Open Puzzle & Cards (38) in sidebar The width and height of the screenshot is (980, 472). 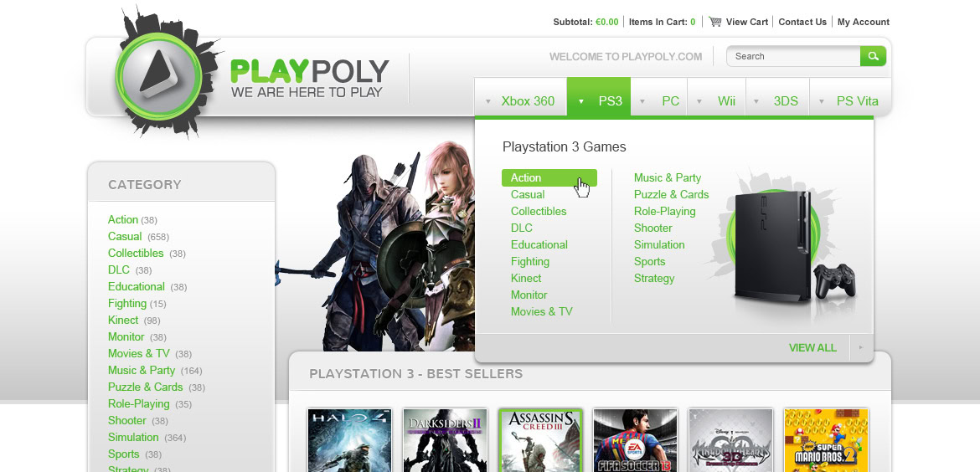pyautogui.click(x=157, y=387)
